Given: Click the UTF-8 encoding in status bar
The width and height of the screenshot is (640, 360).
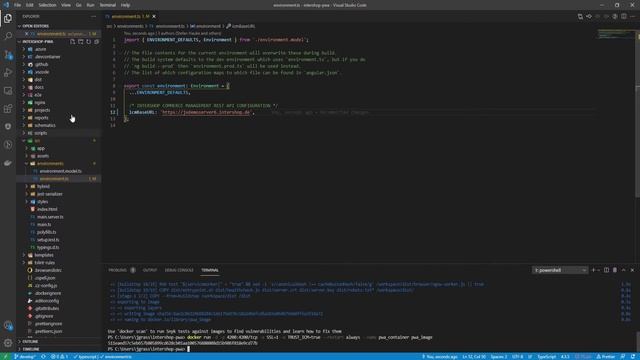Looking at the screenshot, I should (518, 357).
